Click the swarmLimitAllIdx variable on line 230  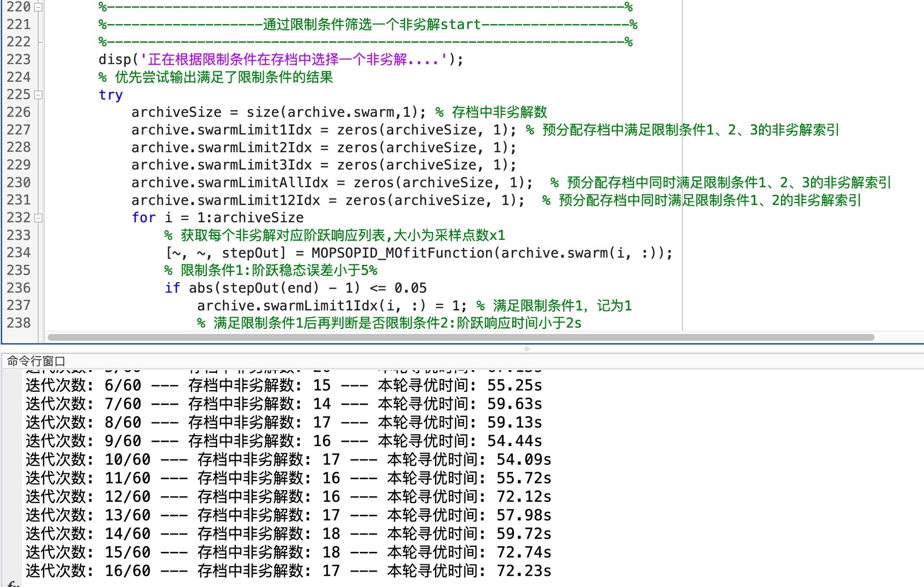pyautogui.click(x=263, y=183)
